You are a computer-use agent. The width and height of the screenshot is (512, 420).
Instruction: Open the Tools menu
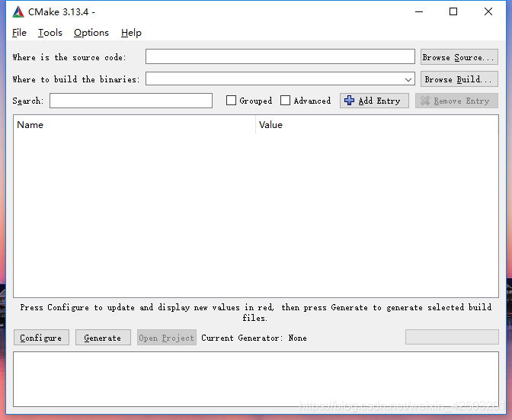(50, 33)
